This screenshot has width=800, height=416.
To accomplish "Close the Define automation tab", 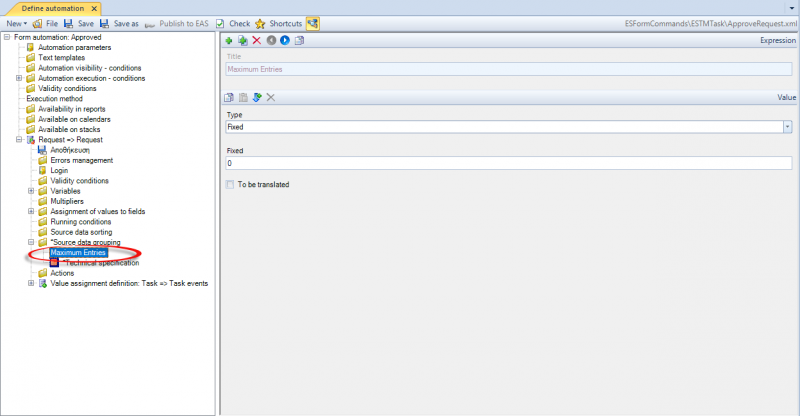I will tap(94, 9).
